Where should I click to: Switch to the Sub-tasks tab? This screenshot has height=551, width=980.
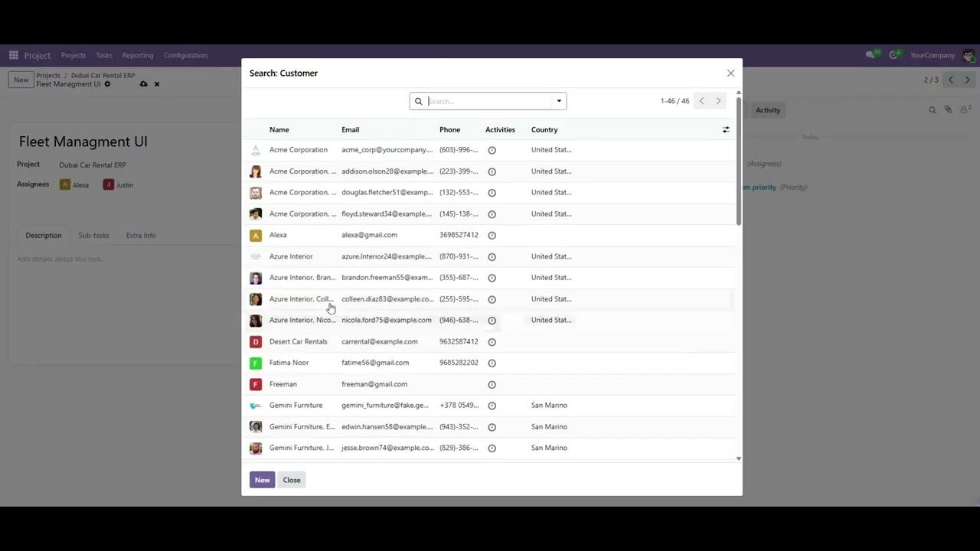[93, 236]
